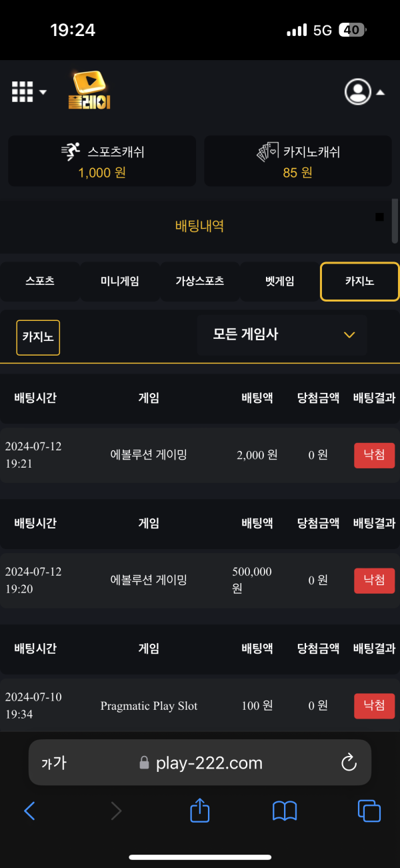Reload the page with refresh icon
The image size is (400, 868).
point(349,763)
